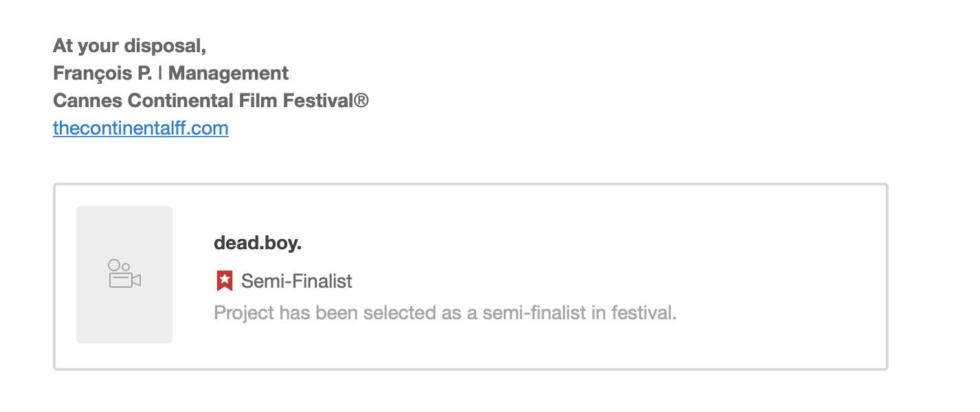Click the name "François P." in signature
Image resolution: width=980 pixels, height=412 pixels.
102,73
